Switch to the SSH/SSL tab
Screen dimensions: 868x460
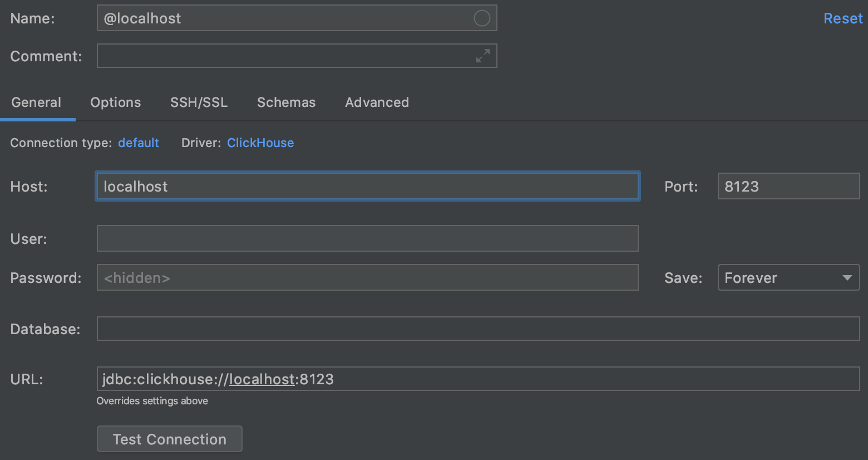tap(199, 102)
